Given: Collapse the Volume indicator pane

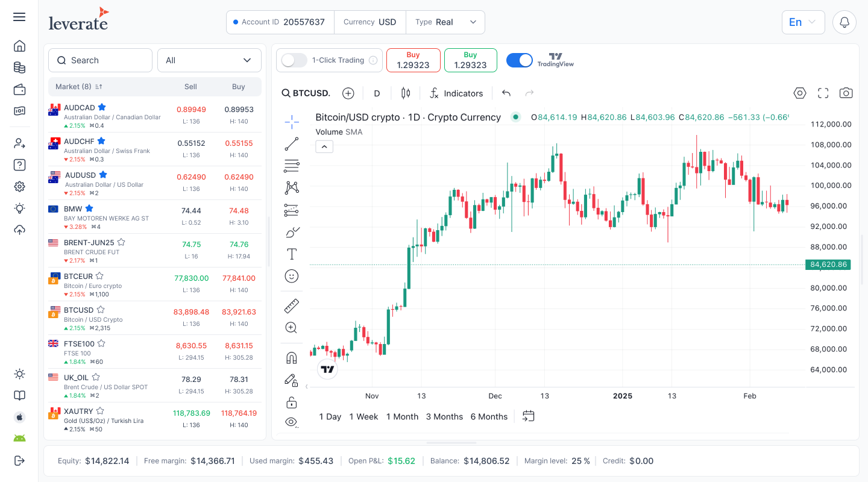Looking at the screenshot, I should (x=324, y=146).
